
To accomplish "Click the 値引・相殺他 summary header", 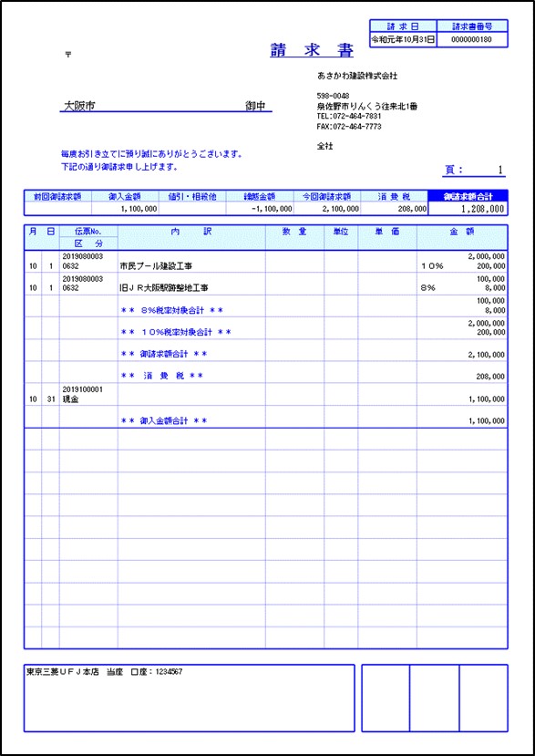I will click(x=192, y=196).
